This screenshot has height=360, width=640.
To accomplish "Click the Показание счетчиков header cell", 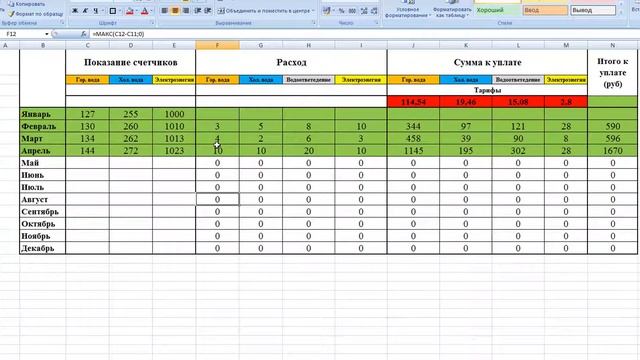I will [x=131, y=62].
